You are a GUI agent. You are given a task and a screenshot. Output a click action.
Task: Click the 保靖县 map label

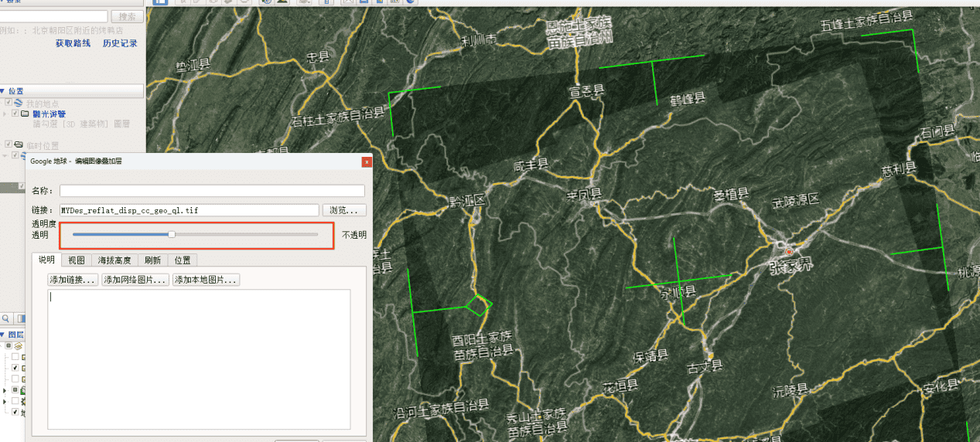tap(650, 357)
